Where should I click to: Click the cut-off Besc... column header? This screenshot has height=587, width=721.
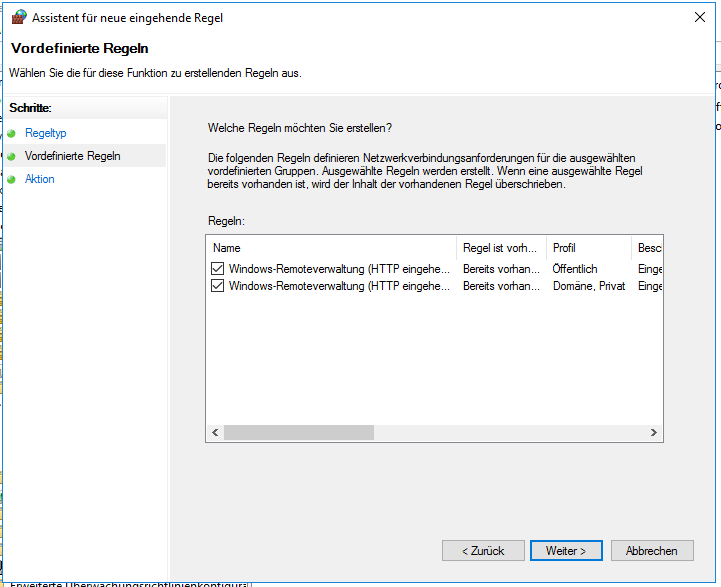click(647, 248)
